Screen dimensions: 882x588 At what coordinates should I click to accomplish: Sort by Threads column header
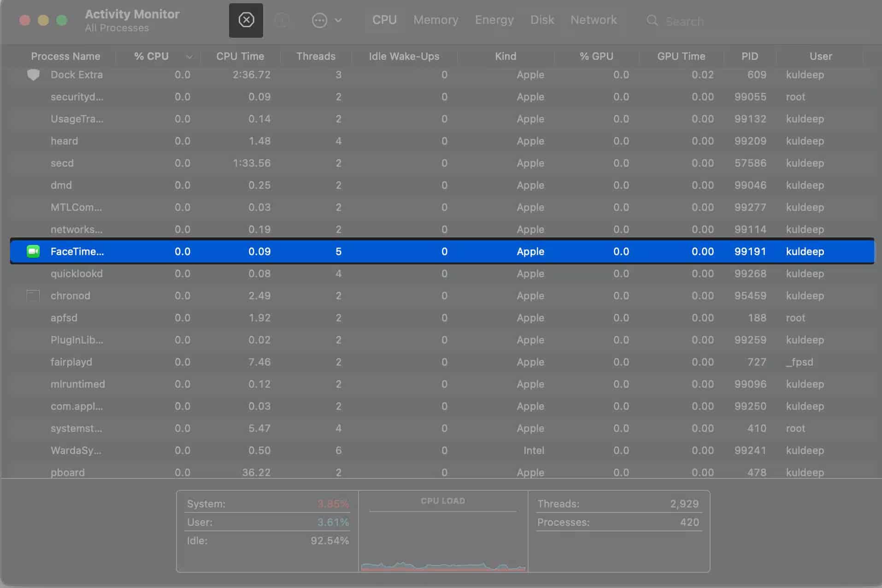(316, 56)
